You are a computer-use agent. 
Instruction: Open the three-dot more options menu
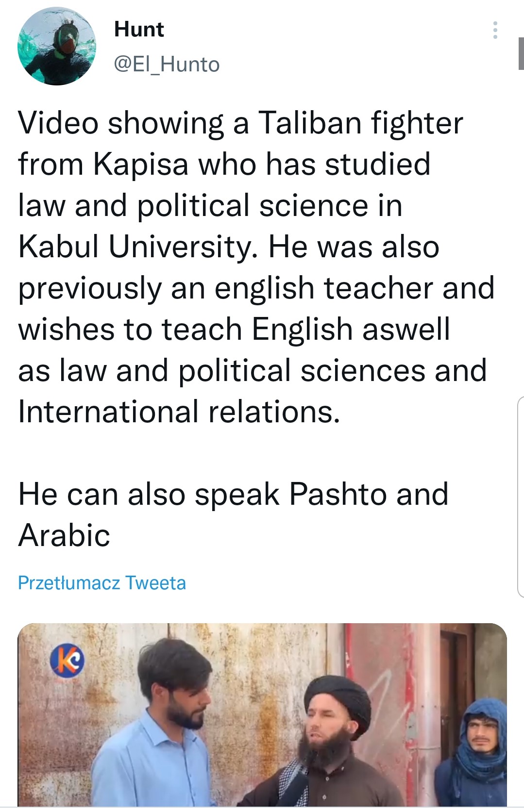click(x=495, y=30)
